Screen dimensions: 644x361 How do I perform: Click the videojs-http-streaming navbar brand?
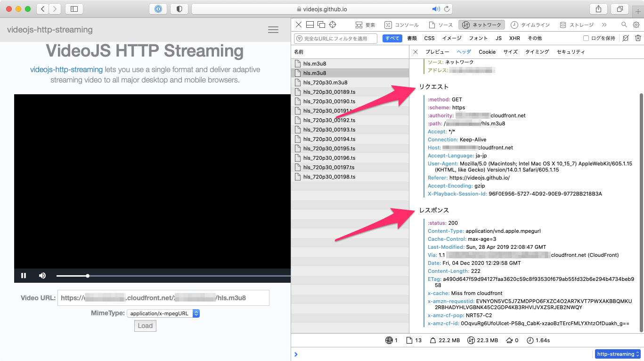pos(50,30)
